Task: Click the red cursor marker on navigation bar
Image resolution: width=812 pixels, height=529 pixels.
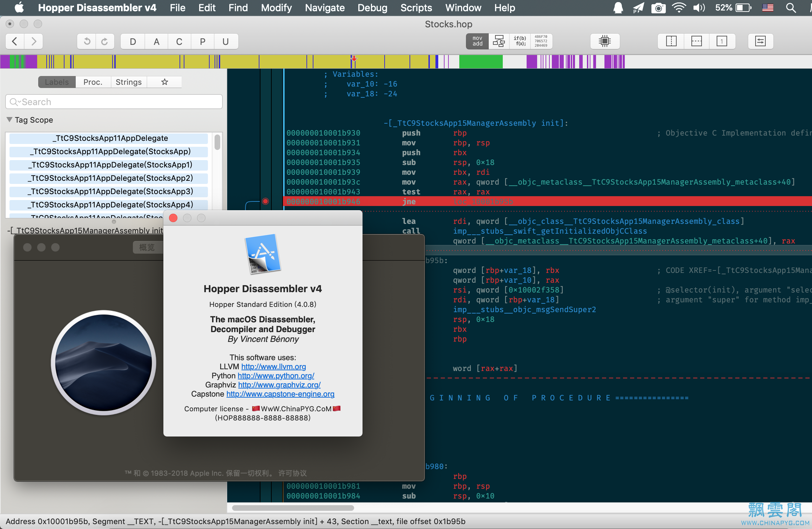Action: 354,59
